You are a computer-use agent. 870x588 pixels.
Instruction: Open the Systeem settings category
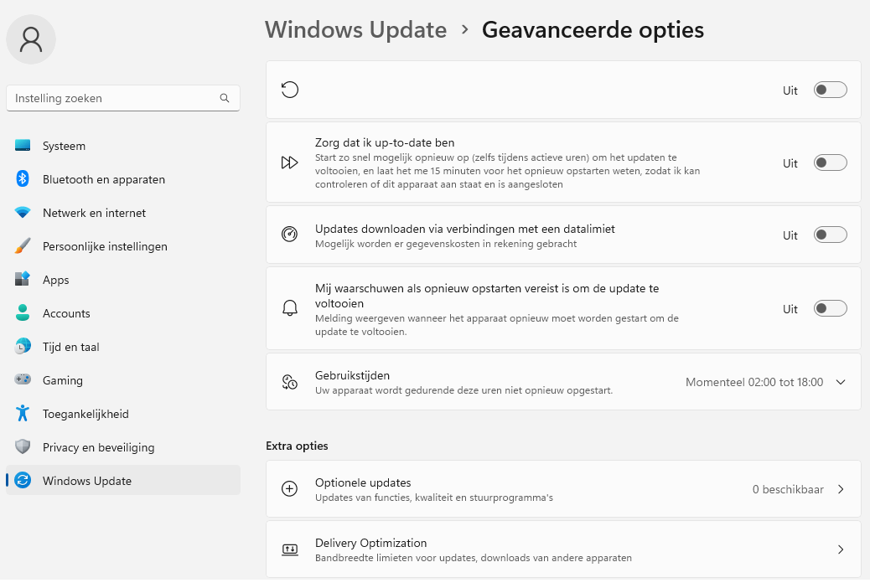(x=64, y=146)
